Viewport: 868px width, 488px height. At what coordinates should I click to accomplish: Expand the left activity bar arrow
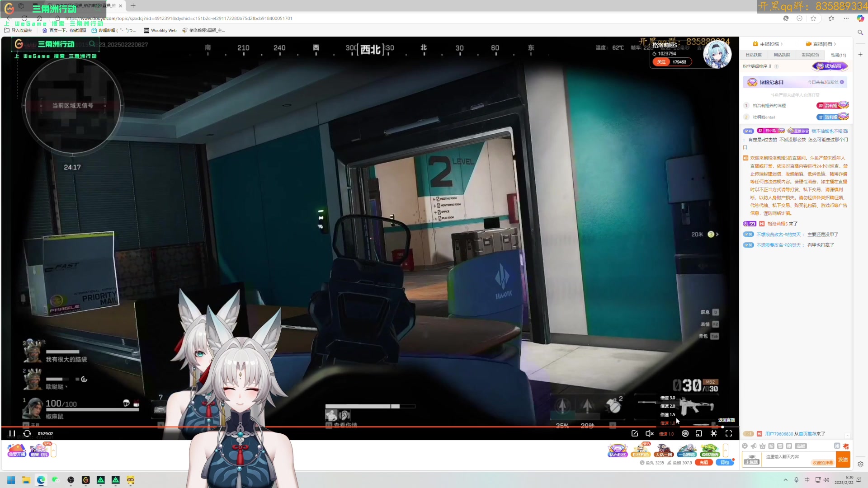[54, 450]
